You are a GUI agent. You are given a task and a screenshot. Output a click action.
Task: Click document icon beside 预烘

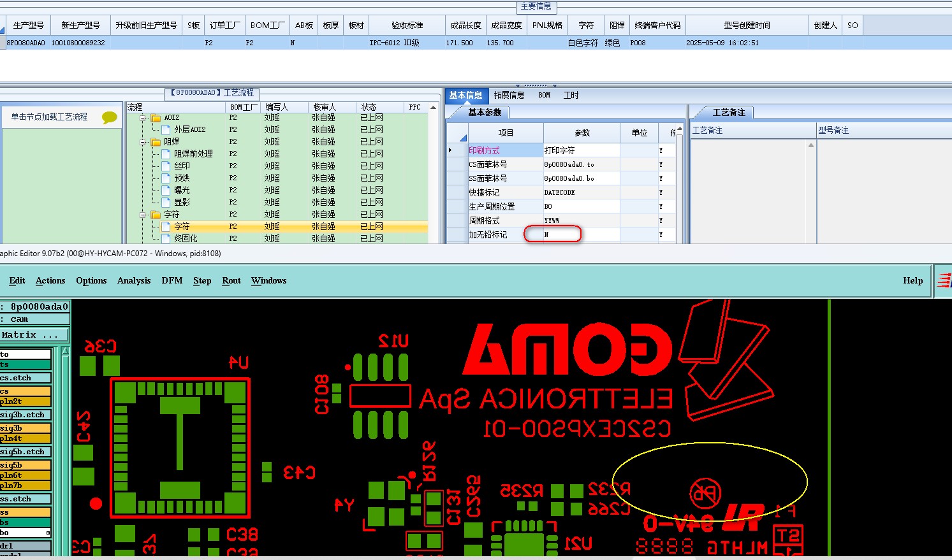pos(166,178)
